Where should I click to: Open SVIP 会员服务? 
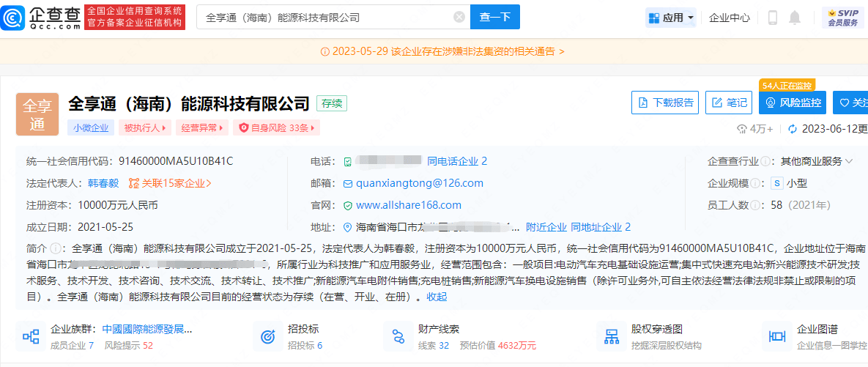click(844, 18)
